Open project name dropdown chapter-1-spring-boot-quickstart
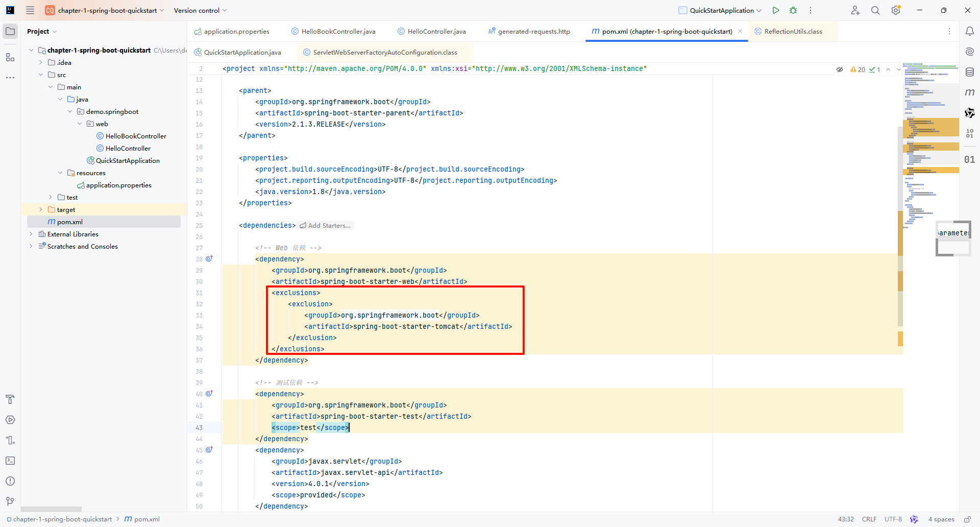This screenshot has width=980, height=527. 105,10
